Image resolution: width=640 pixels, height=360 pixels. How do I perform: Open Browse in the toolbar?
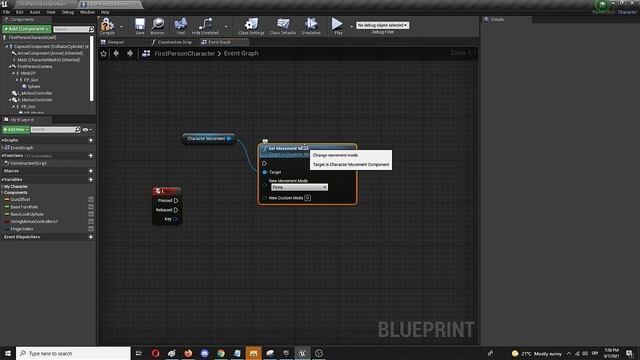coord(158,26)
